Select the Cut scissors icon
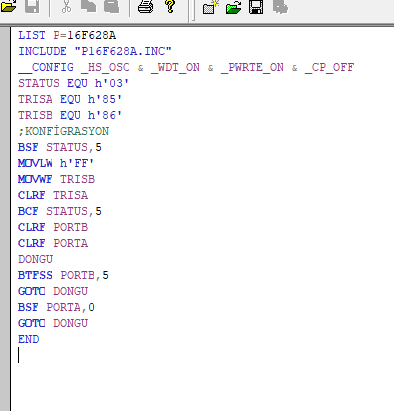The height and width of the screenshot is (411, 394). point(66,7)
